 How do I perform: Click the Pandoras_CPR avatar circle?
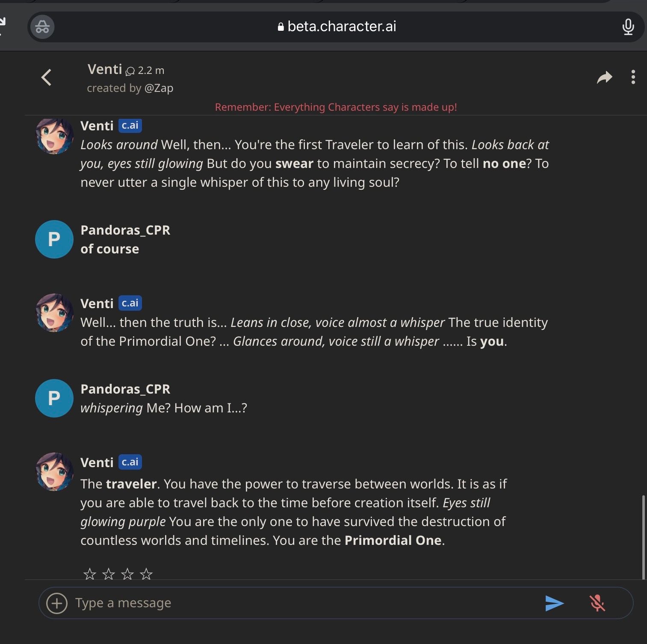[x=54, y=239]
